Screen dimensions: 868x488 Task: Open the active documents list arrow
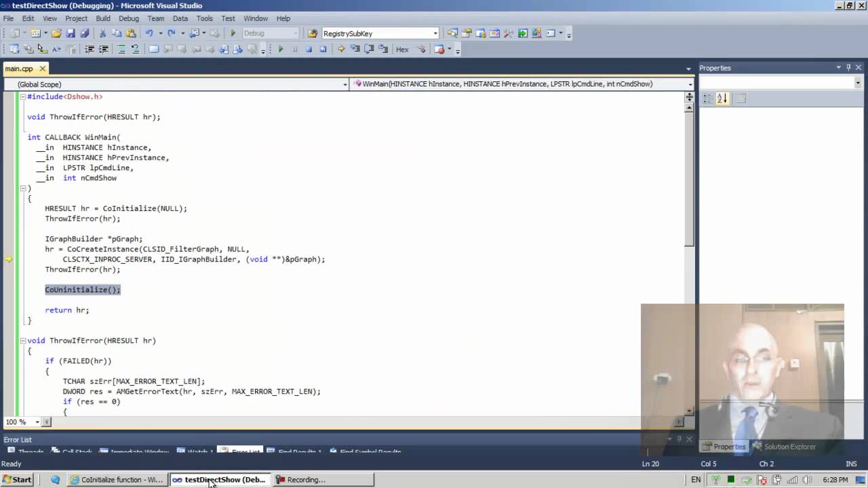(x=689, y=68)
